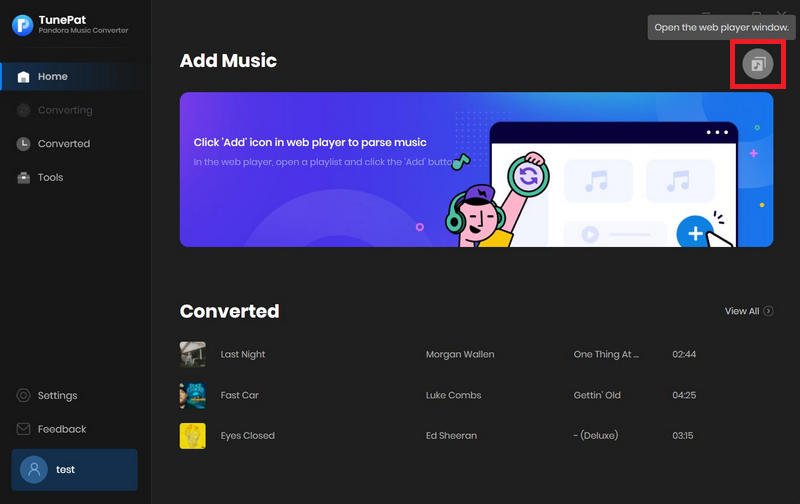Click the View All link
This screenshot has width=800, height=504.
[x=749, y=311]
